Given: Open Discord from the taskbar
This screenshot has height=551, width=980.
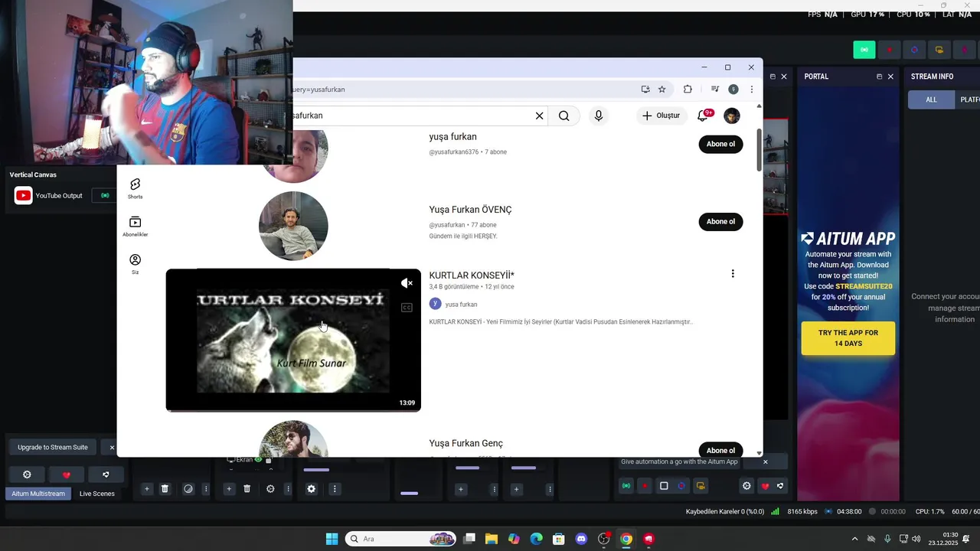Looking at the screenshot, I should point(581,539).
